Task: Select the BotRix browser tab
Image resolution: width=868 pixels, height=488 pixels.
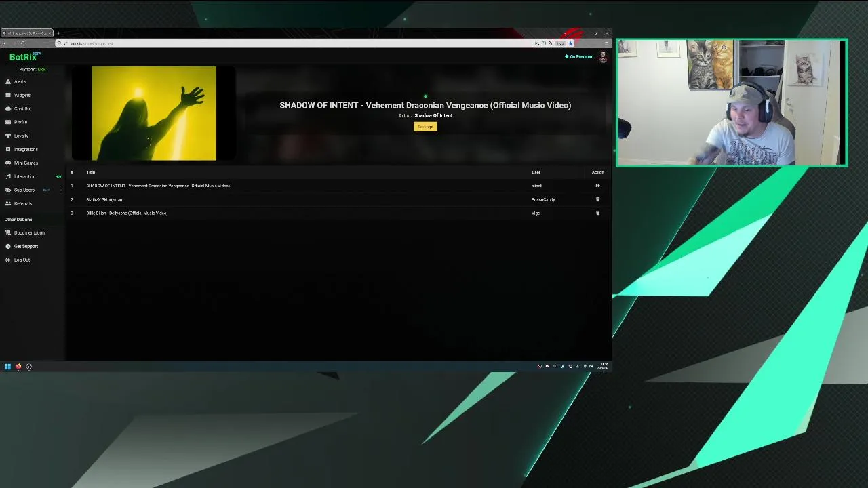Action: pos(27,33)
